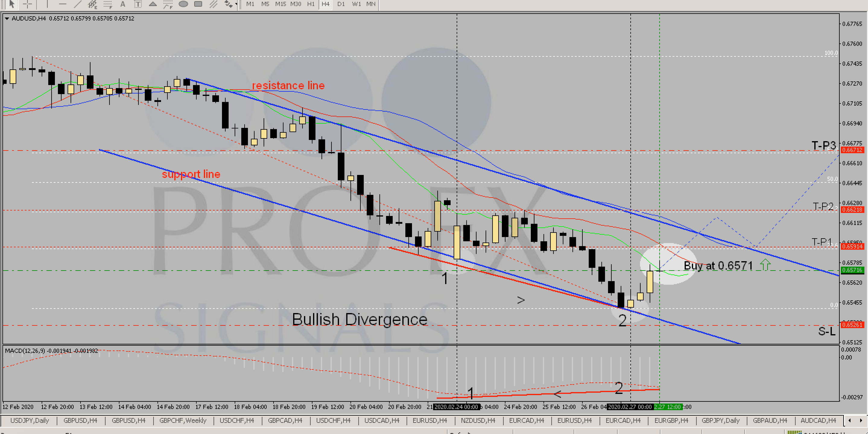Choose the text annotation tool (A)
This screenshot has height=434, width=868.
pyautogui.click(x=123, y=4)
